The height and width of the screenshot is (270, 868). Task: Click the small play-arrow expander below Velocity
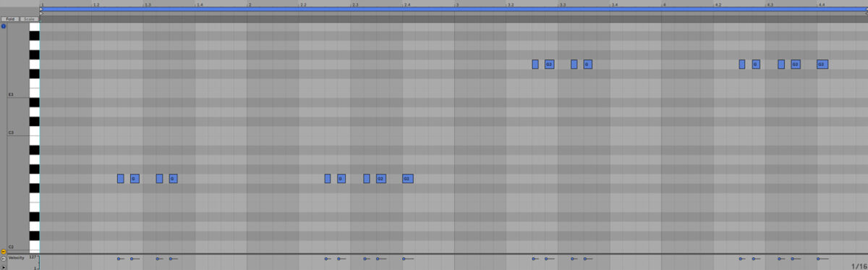coord(4,266)
